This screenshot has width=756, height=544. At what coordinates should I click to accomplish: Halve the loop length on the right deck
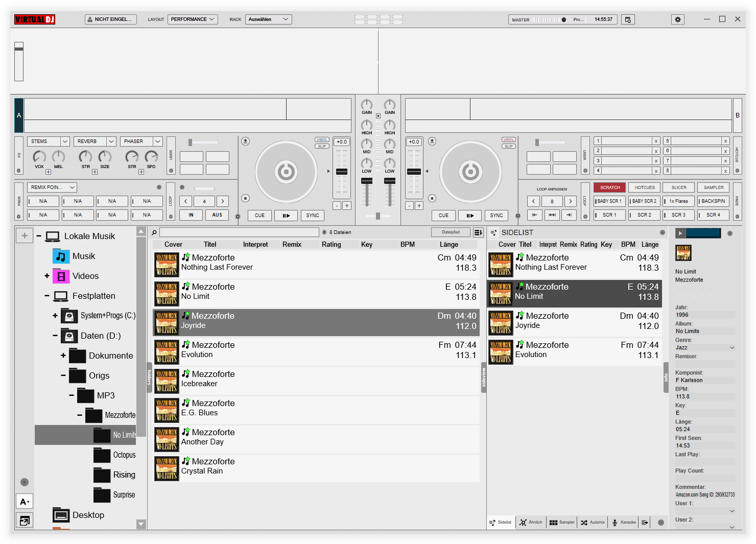[x=534, y=201]
